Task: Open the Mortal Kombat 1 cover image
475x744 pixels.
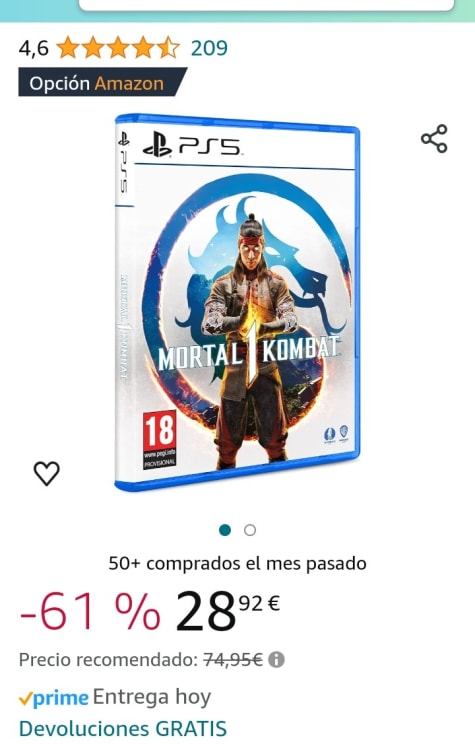Action: [237, 302]
